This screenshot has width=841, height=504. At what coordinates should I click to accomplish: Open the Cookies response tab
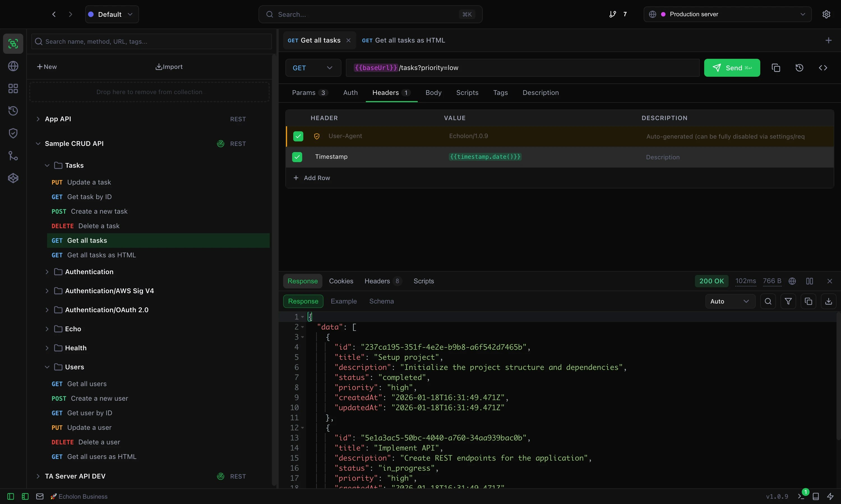pos(341,281)
